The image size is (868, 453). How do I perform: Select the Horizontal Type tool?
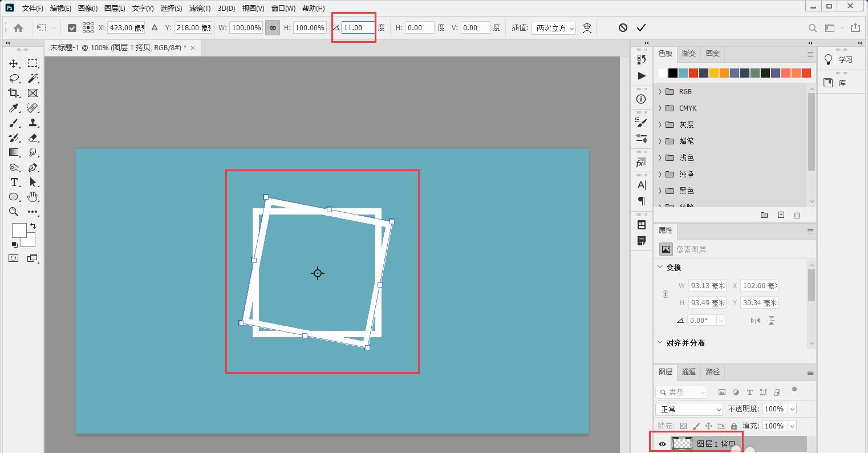click(x=14, y=182)
